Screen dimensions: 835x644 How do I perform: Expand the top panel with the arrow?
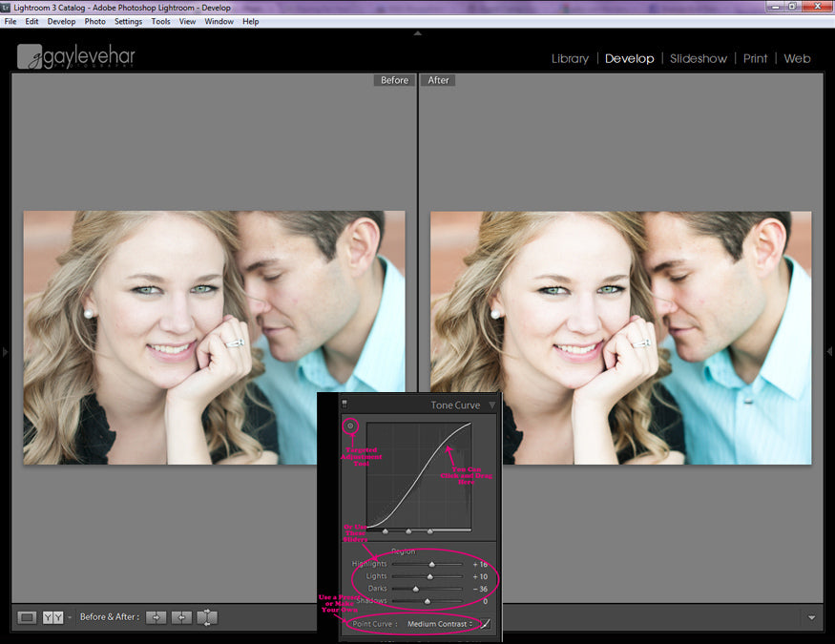417,33
